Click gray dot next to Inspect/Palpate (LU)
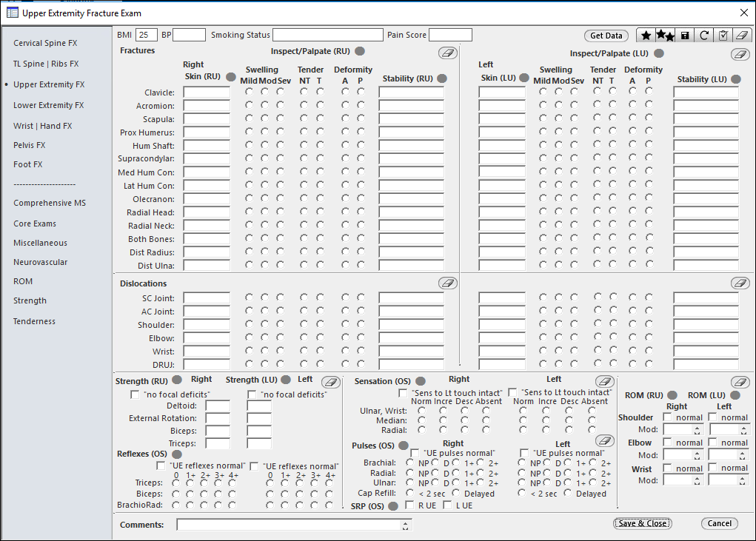The height and width of the screenshot is (541, 756). click(659, 53)
